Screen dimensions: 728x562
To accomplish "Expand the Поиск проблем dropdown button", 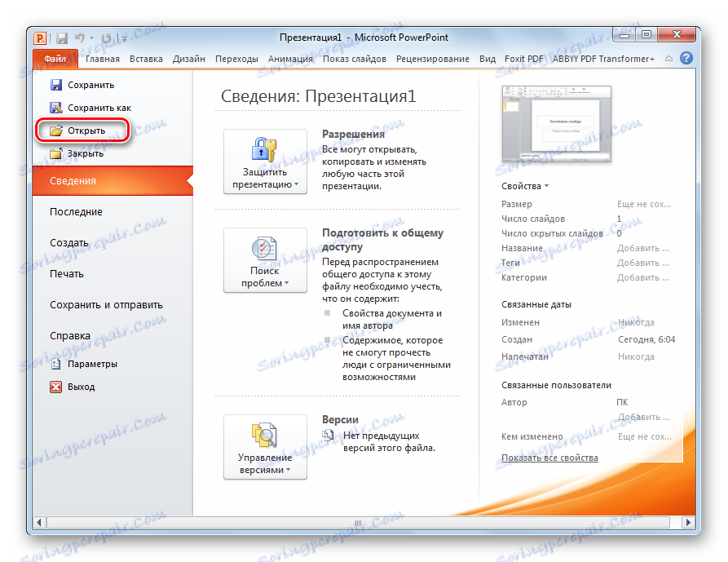I will 265,260.
